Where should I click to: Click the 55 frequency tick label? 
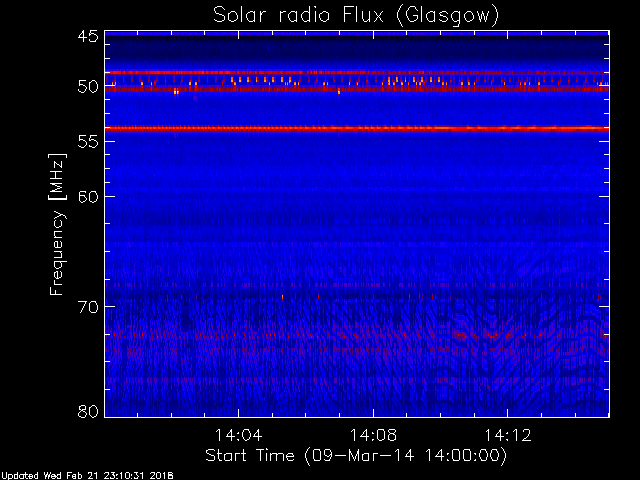[88, 142]
